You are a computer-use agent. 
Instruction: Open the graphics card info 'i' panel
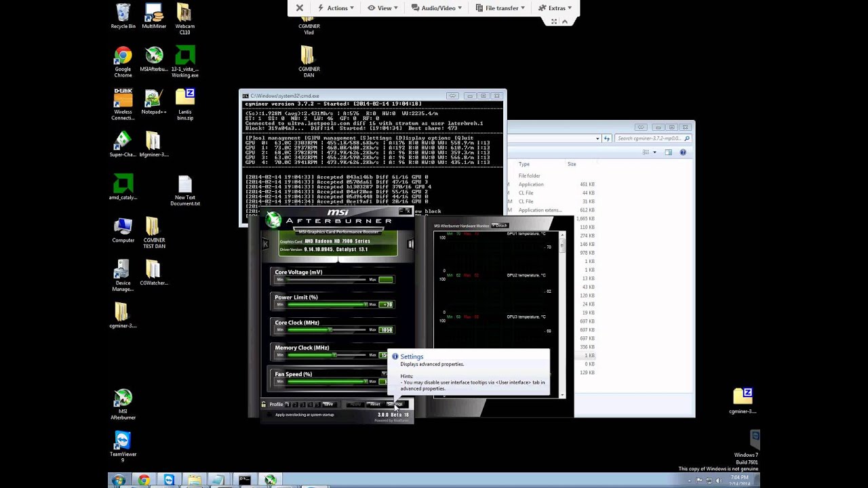(x=410, y=244)
